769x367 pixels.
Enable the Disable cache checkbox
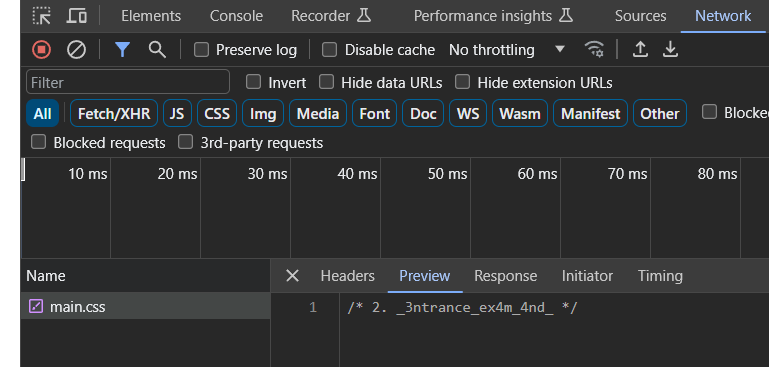pyautogui.click(x=329, y=50)
